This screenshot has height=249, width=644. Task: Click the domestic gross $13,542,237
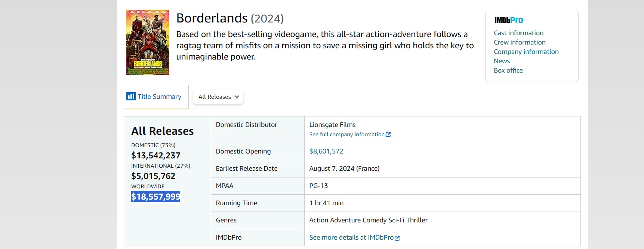155,155
